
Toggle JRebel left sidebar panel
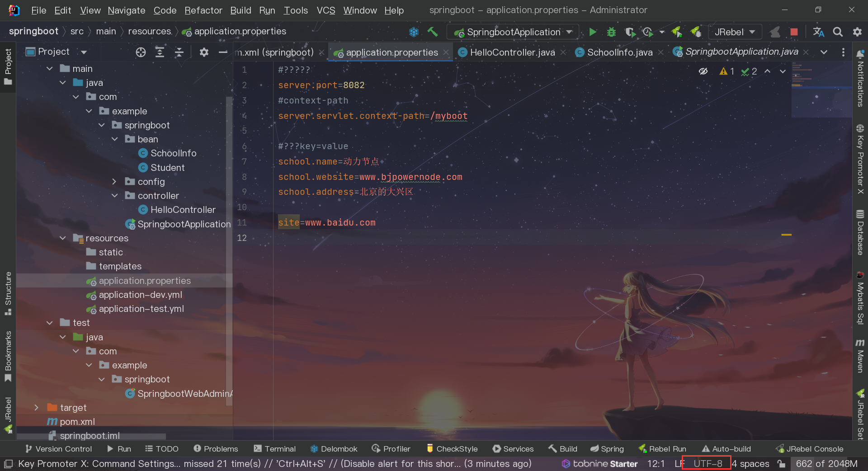point(8,415)
